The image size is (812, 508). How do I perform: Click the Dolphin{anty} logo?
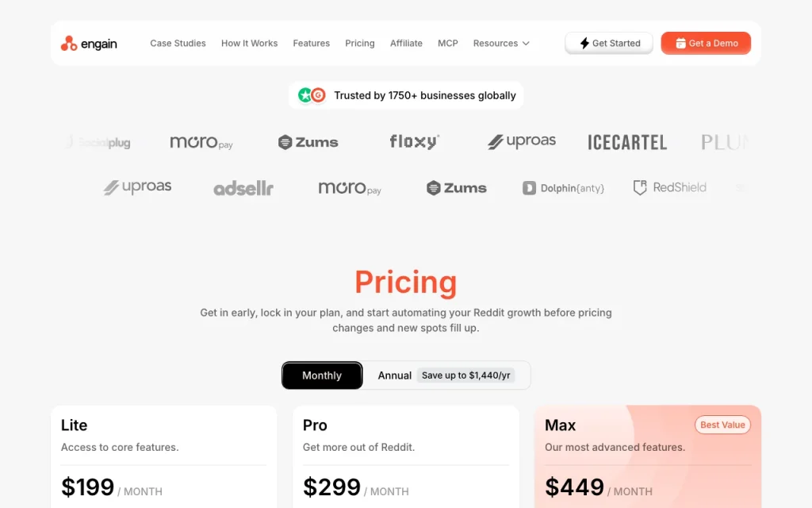point(564,187)
